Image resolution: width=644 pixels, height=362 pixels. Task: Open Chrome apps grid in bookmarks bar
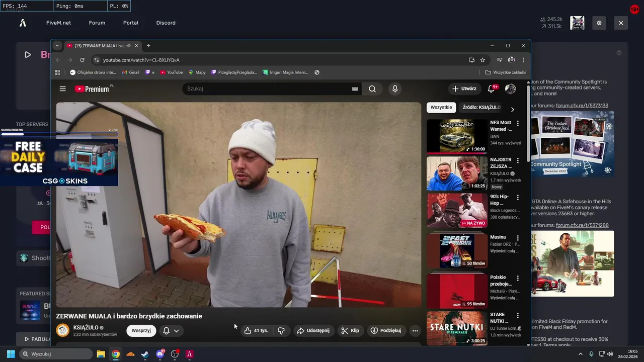click(x=57, y=72)
